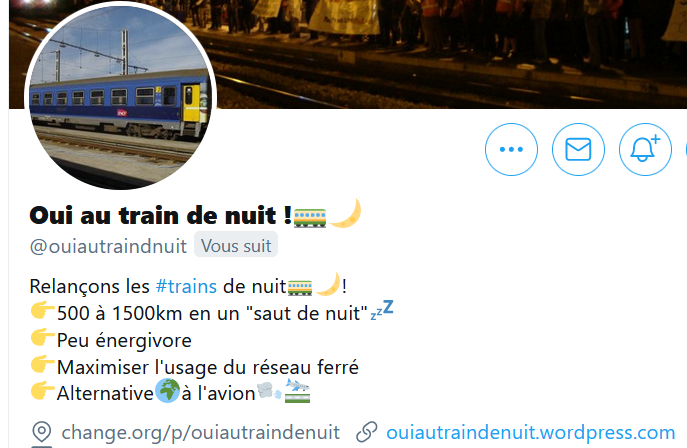Viewport: 687px width, 448px height.
Task: Click the chain link icon beside the website
Action: 367,432
